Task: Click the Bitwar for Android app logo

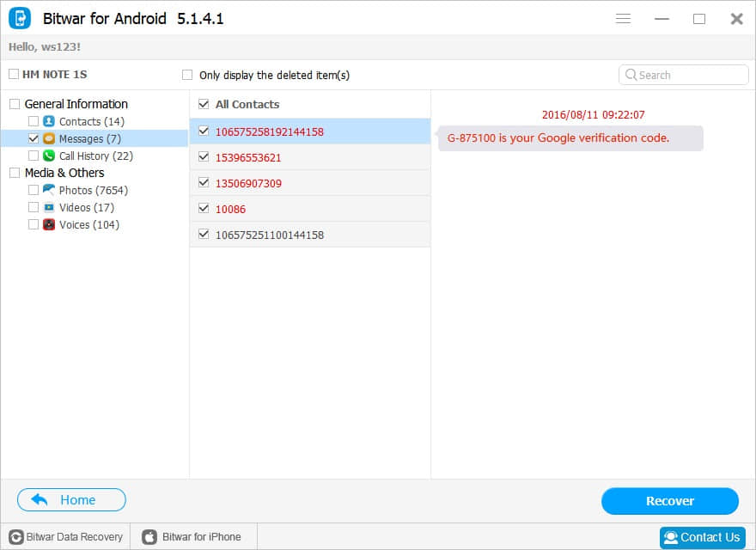Action: click(20, 18)
